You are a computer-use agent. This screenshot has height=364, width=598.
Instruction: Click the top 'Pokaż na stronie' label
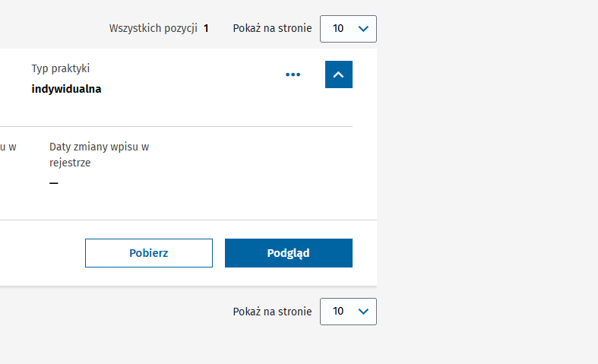tap(272, 29)
